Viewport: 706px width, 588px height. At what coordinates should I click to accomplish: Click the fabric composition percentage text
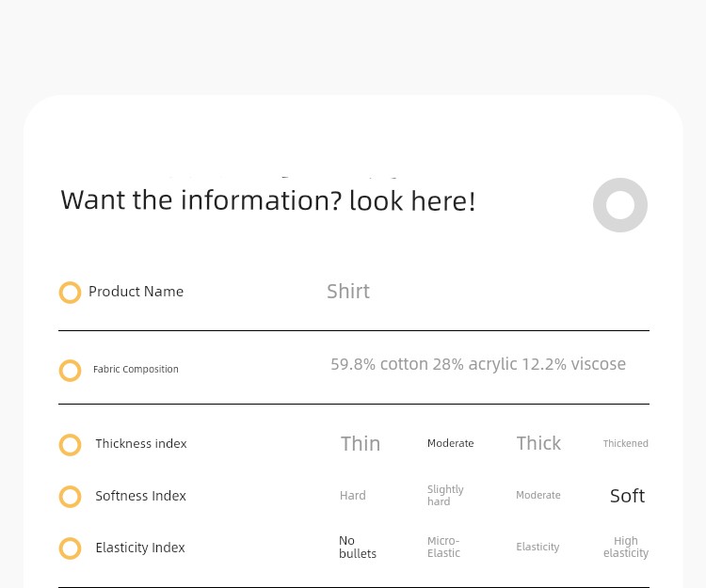(x=478, y=364)
